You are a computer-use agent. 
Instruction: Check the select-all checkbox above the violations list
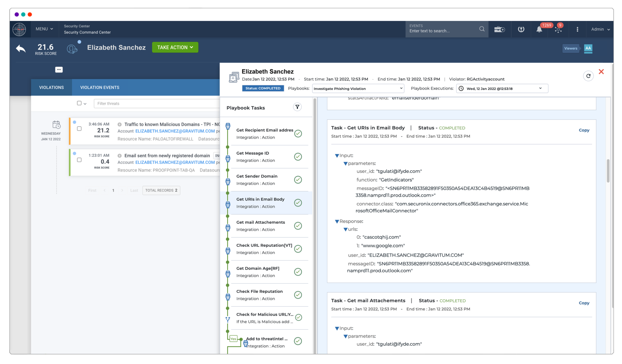pyautogui.click(x=79, y=103)
